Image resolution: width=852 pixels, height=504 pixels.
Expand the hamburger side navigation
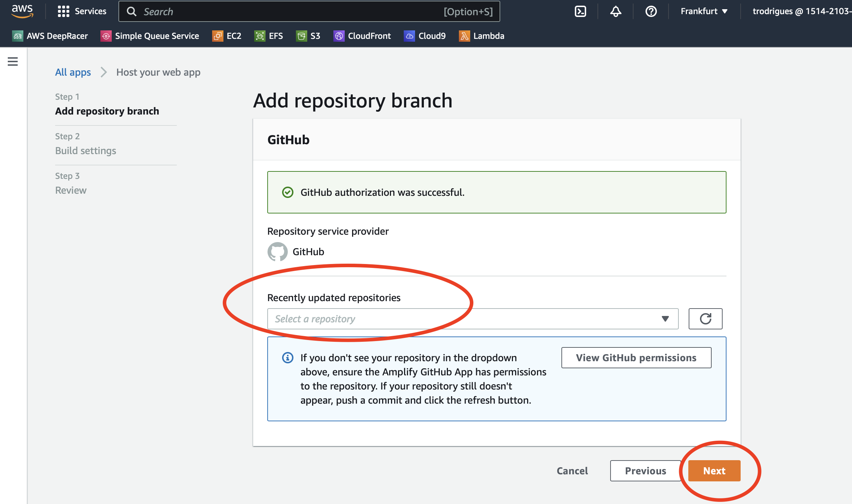pos(13,61)
